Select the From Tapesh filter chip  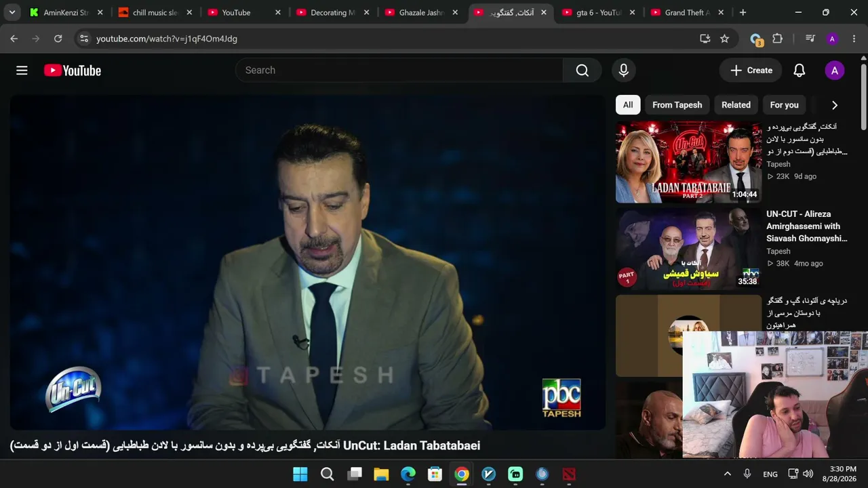pos(677,105)
